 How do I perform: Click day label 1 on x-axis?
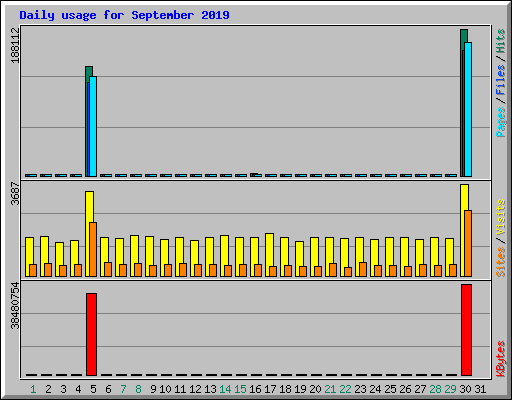(33, 389)
